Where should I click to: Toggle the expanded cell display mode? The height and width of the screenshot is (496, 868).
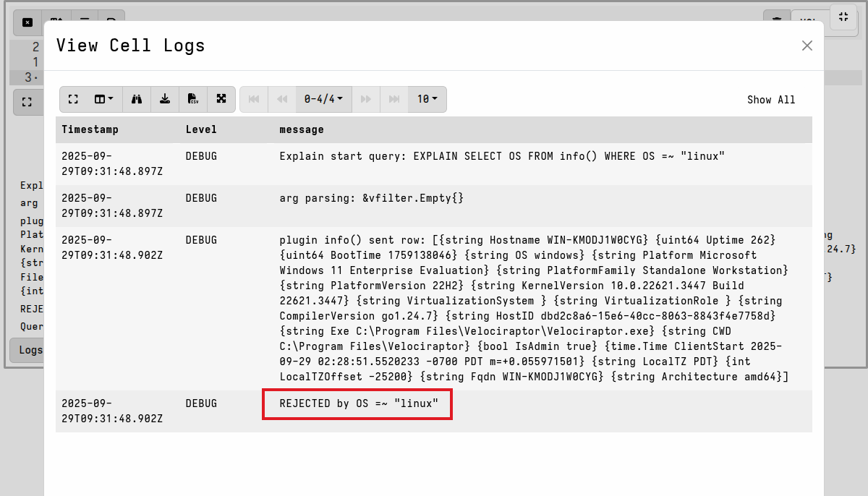pyautogui.click(x=221, y=99)
